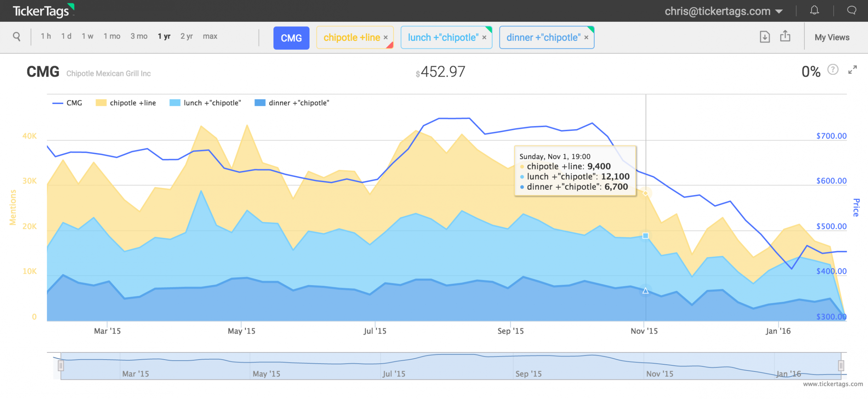Open notifications bell icon
This screenshot has height=399, width=868.
pyautogui.click(x=814, y=10)
